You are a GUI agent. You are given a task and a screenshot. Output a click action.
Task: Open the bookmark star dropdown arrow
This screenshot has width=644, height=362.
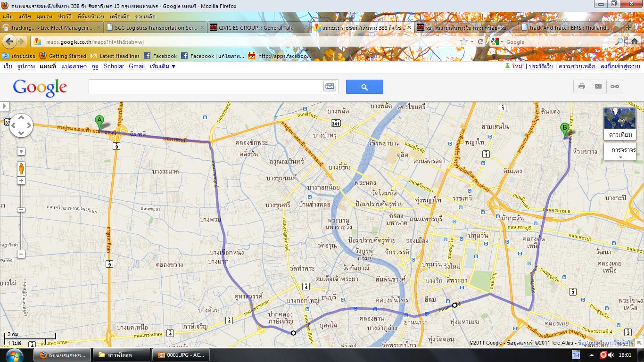(472, 41)
